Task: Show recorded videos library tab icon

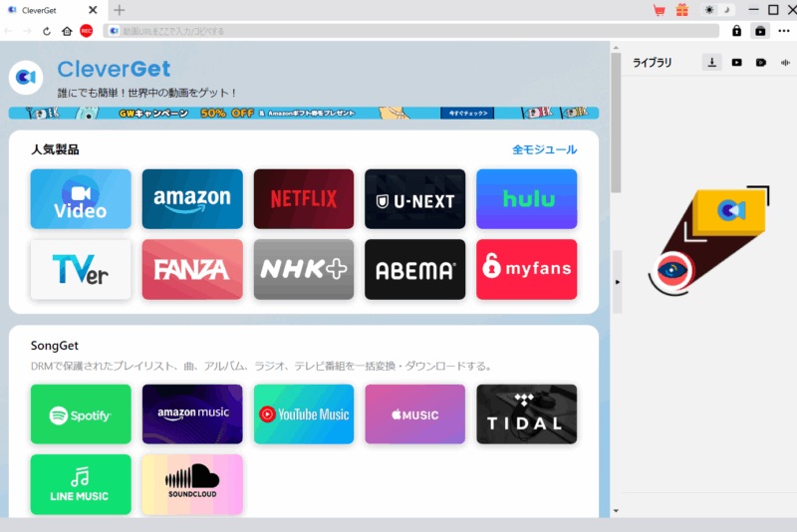Action: click(761, 63)
